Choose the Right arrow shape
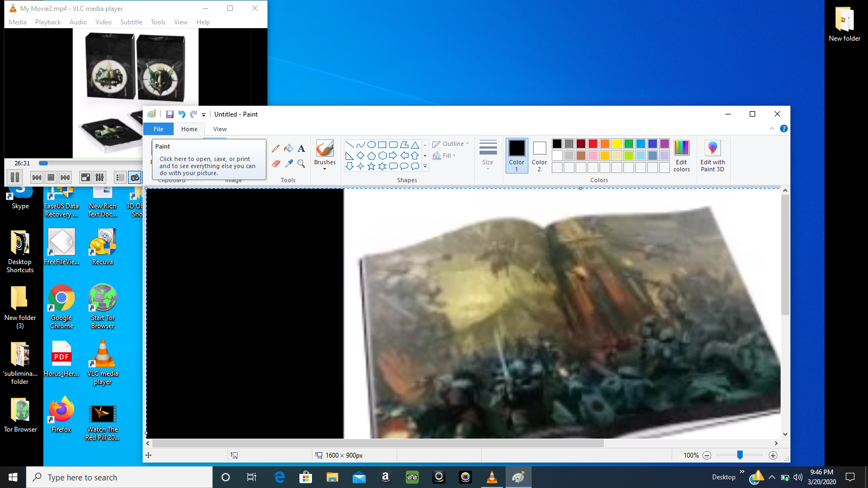This screenshot has width=868, height=488. coord(393,156)
